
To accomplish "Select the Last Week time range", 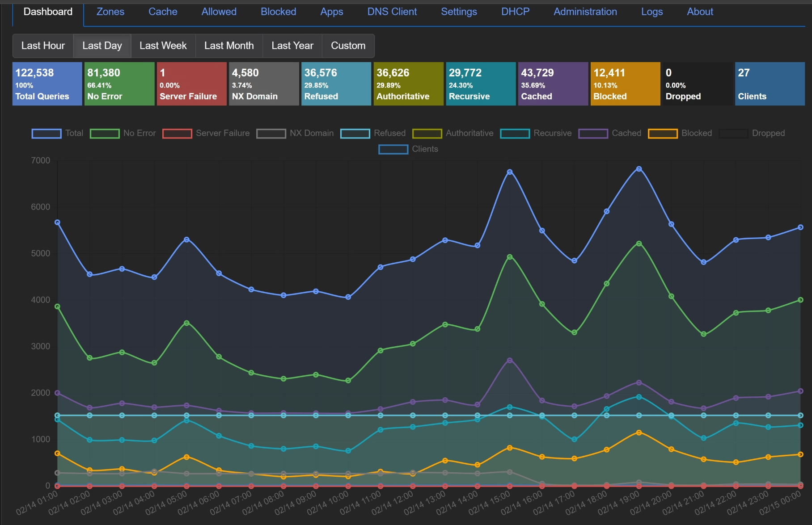I will (x=163, y=46).
